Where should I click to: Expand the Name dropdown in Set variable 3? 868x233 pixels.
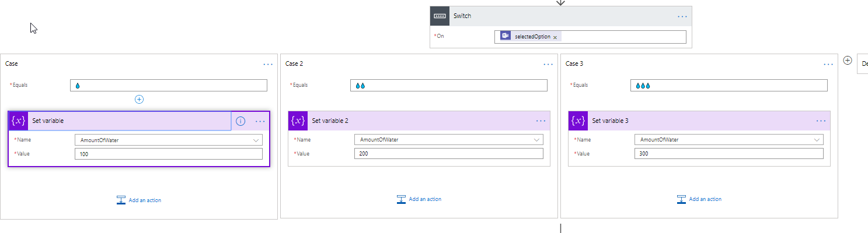pos(816,140)
